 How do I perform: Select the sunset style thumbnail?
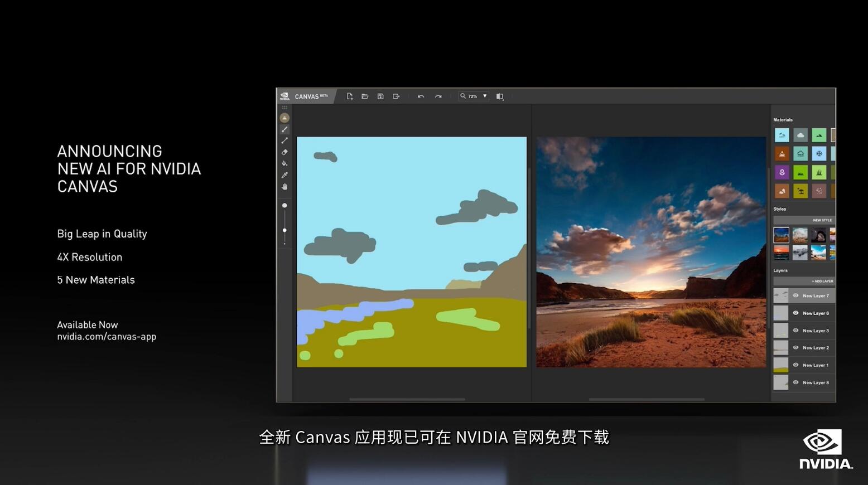tap(782, 253)
